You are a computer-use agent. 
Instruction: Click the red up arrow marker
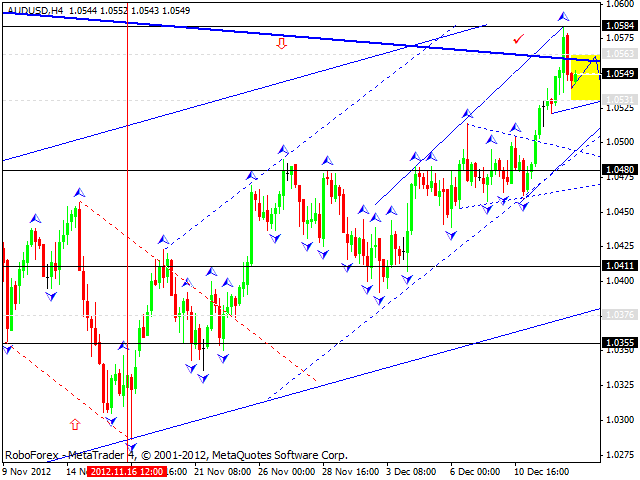pyautogui.click(x=74, y=424)
